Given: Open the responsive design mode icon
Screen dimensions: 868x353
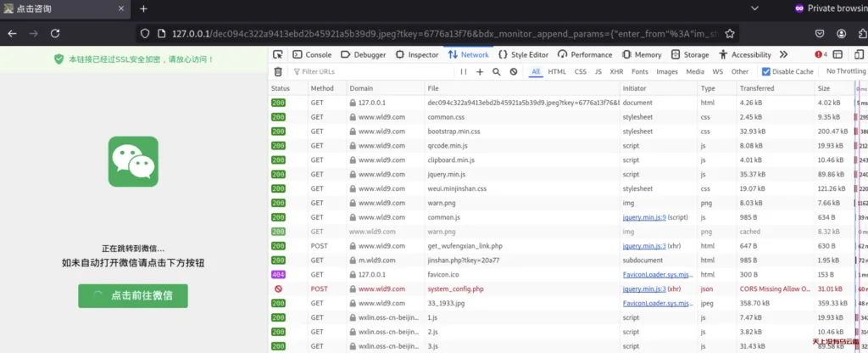Looking at the screenshot, I should 859,54.
